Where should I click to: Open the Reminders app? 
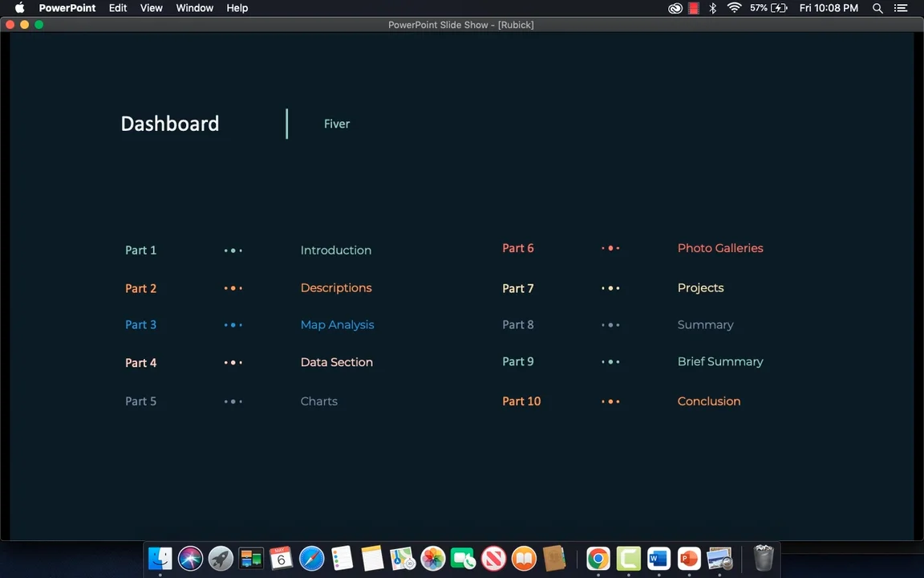click(x=342, y=558)
